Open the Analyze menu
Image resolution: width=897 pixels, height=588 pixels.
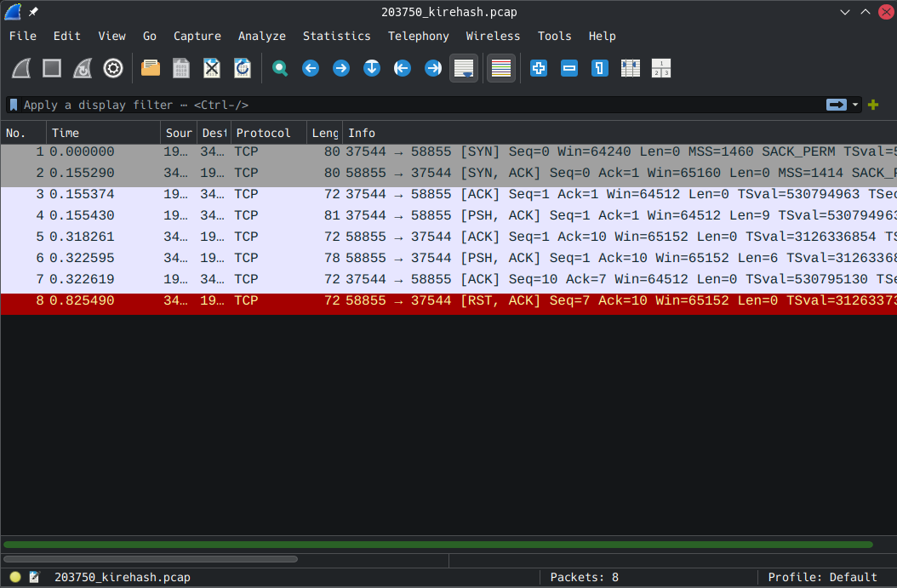(x=261, y=36)
